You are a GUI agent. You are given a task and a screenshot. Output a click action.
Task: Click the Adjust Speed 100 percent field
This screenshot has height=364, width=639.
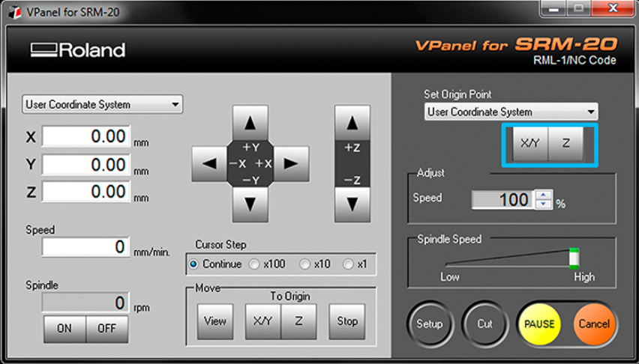[x=502, y=200]
